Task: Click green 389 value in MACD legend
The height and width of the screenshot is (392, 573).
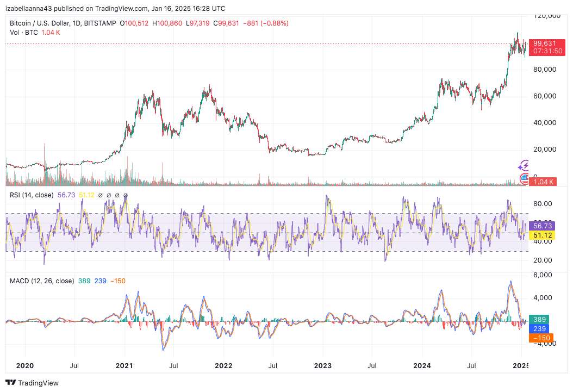Action: 84,281
